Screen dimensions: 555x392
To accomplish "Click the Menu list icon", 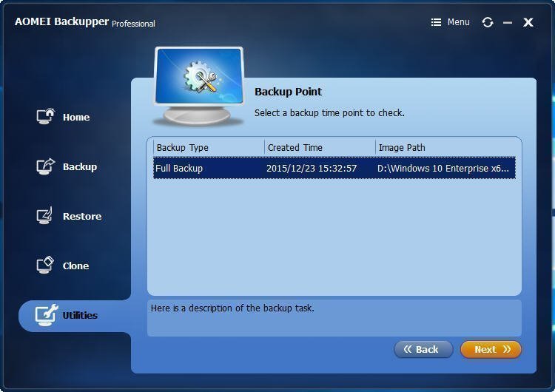I will (436, 22).
